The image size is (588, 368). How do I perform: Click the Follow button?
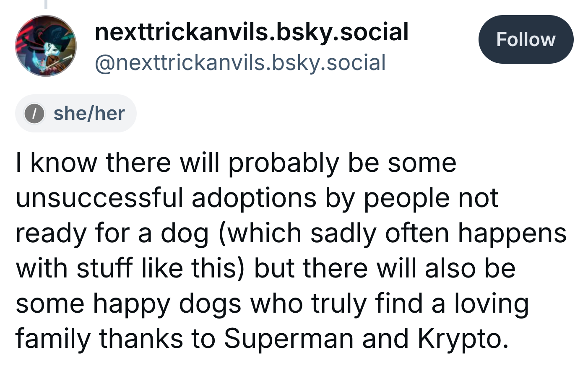[x=526, y=39]
